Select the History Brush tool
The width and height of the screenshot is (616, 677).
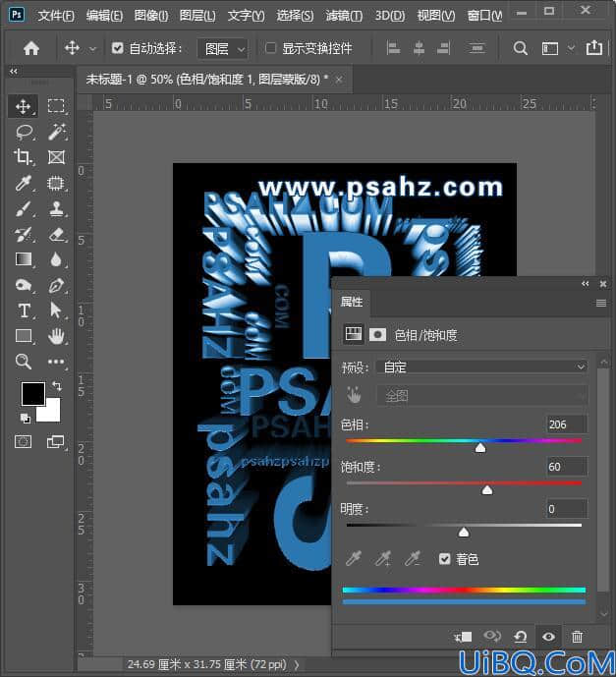point(24,235)
